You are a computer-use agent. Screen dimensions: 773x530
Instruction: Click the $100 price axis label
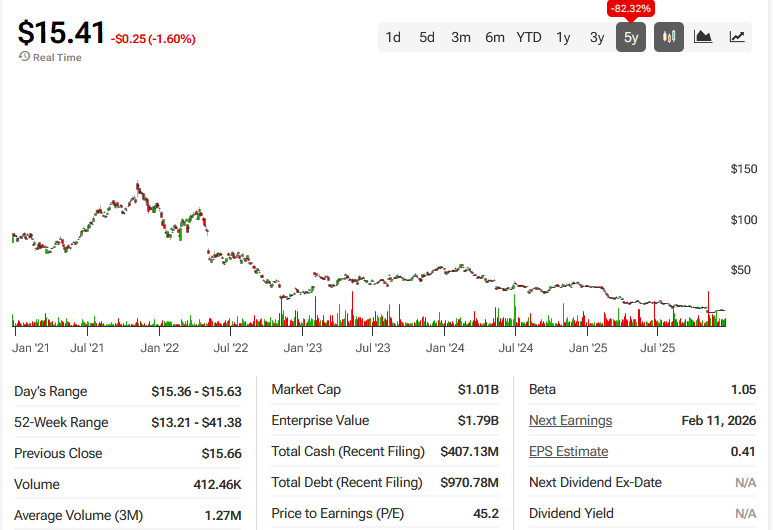pyautogui.click(x=743, y=219)
